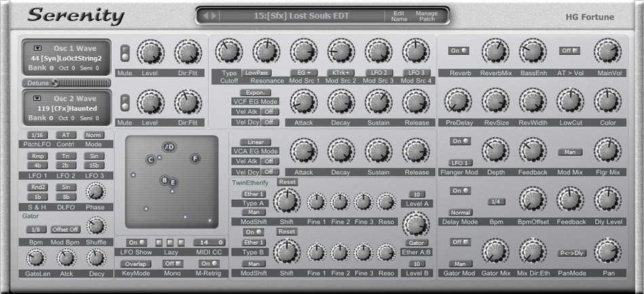Viewport: 644px width, 294px height.
Task: Click Manage Patch in patch display
Action: [x=426, y=16]
